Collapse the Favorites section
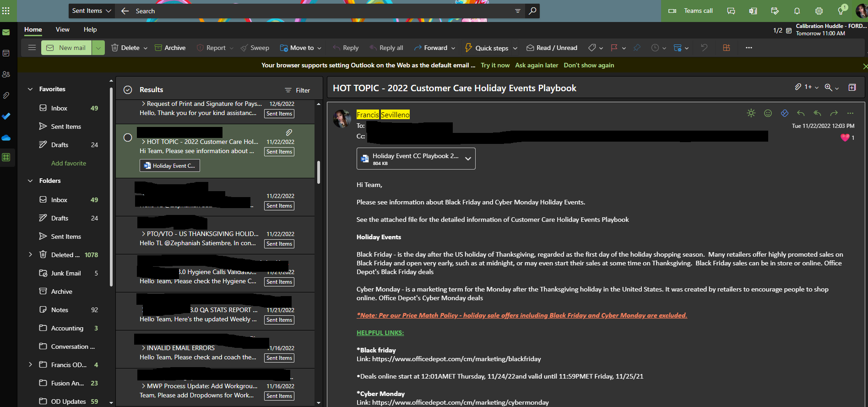 coord(30,89)
